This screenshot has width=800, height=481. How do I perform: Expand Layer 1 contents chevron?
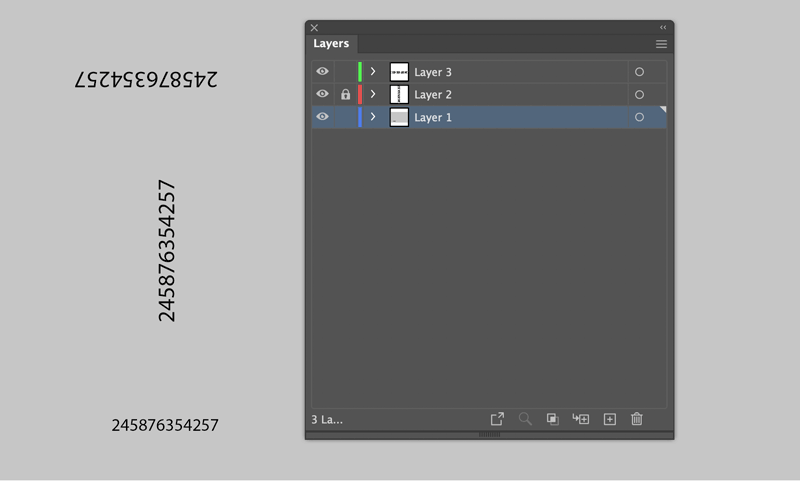[x=373, y=117]
